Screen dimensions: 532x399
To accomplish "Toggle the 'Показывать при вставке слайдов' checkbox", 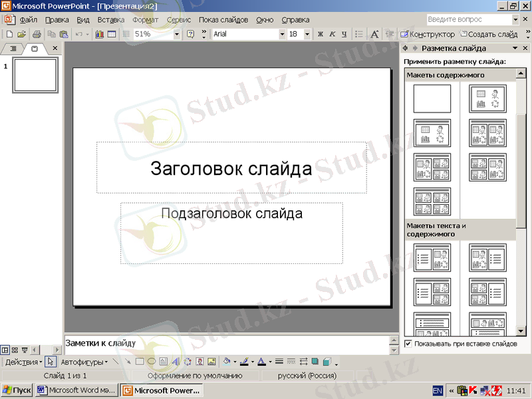I will 408,344.
